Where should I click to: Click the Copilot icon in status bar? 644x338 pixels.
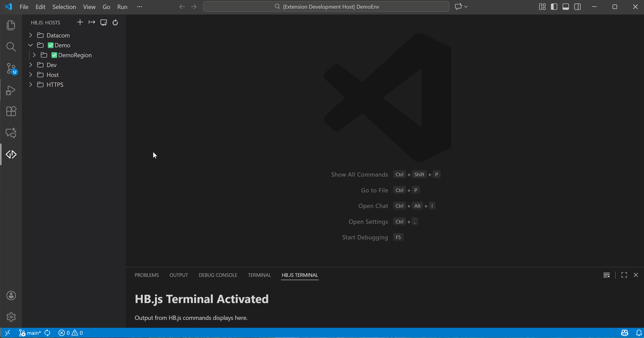click(x=624, y=332)
